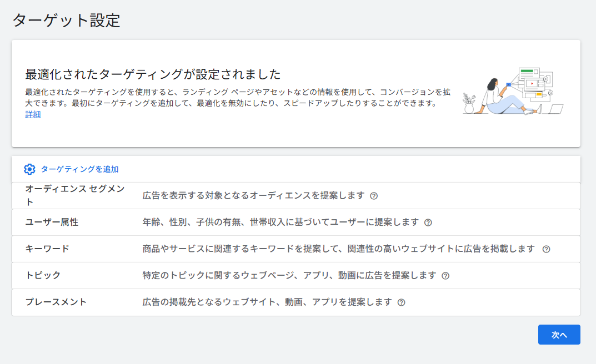Screen dimensions: 596x364
Task: Click the gear icon beside ターゲティングを追加
Action: click(x=29, y=169)
